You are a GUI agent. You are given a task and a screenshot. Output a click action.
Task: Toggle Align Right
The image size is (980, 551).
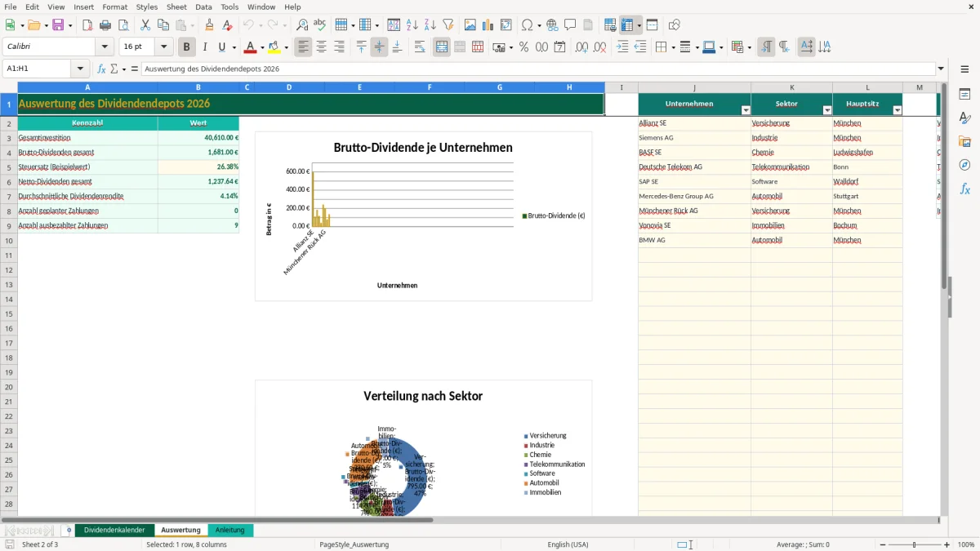340,47
